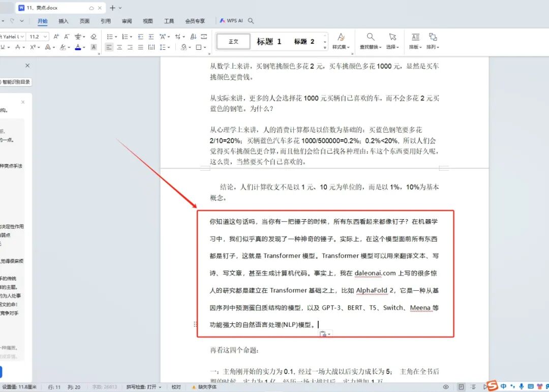Image resolution: width=549 pixels, height=392 pixels.
Task: Open the 排列 arrange tool
Action: (433, 41)
